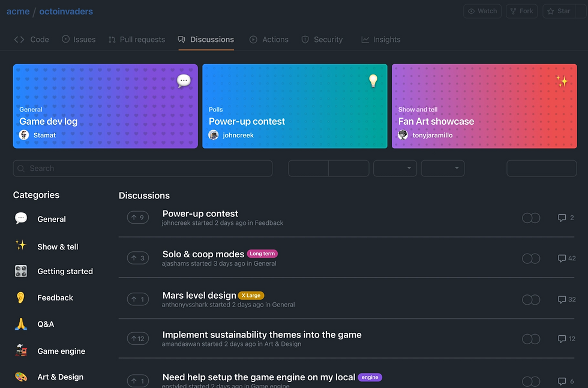Viewport: 588px width, 388px height.
Task: Open Need help setup the game engine discussion
Action: 259,377
